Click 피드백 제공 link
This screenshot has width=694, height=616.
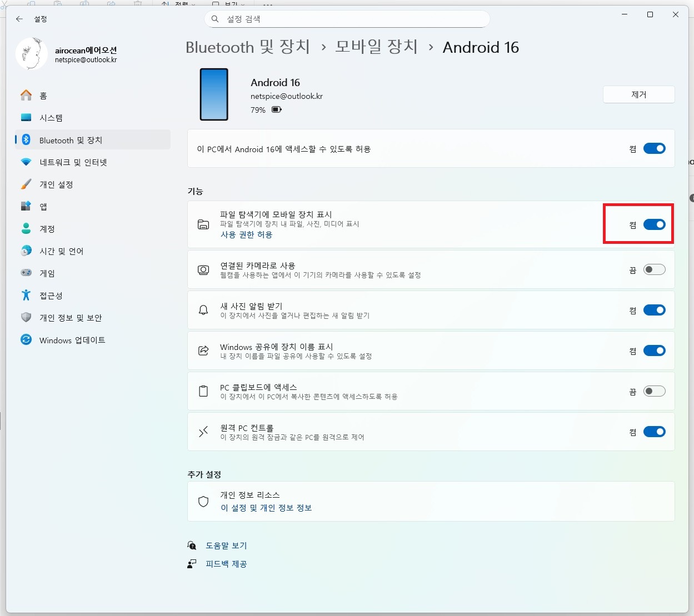(x=226, y=564)
